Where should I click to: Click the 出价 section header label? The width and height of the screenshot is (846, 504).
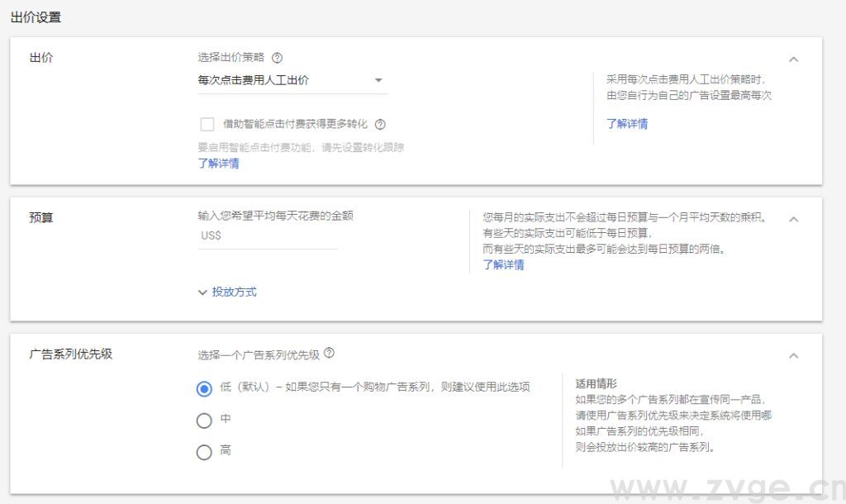click(x=41, y=58)
